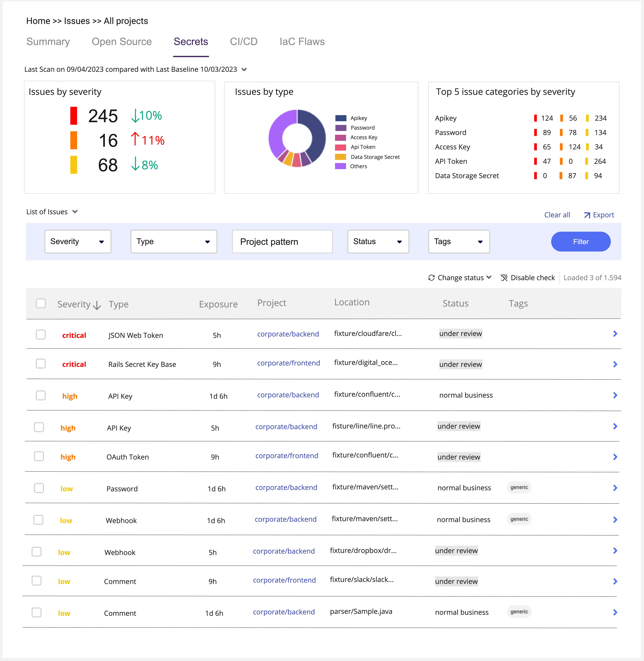Expand the Change status chevron

[x=489, y=277]
